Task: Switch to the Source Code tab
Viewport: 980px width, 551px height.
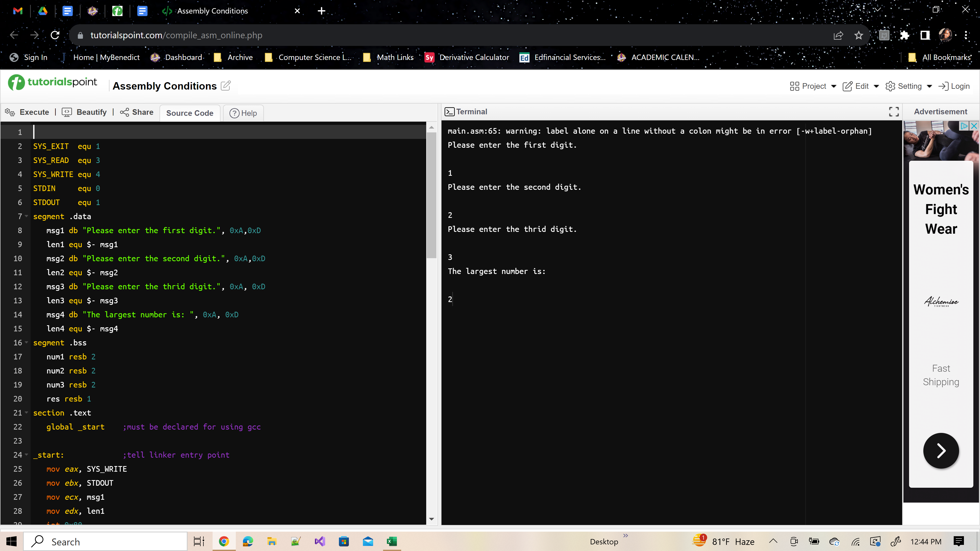Action: coord(189,113)
